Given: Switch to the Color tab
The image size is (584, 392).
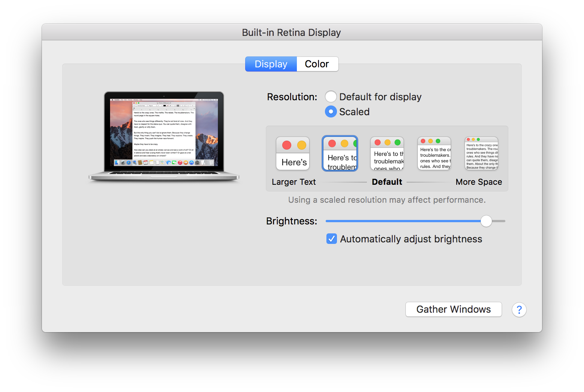Looking at the screenshot, I should (x=317, y=64).
